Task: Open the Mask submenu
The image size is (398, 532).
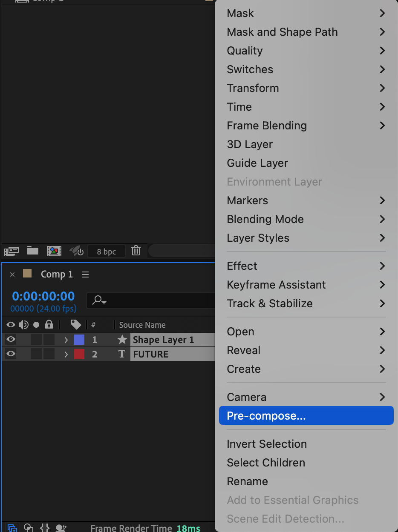Action: (306, 13)
